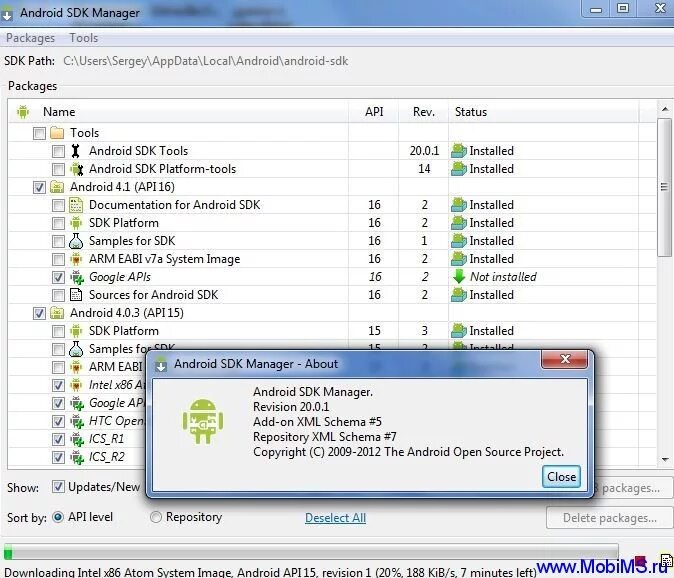The image size is (674, 578).
Task: Click the SDK Platform API 15 android icon
Action: pyautogui.click(x=76, y=331)
